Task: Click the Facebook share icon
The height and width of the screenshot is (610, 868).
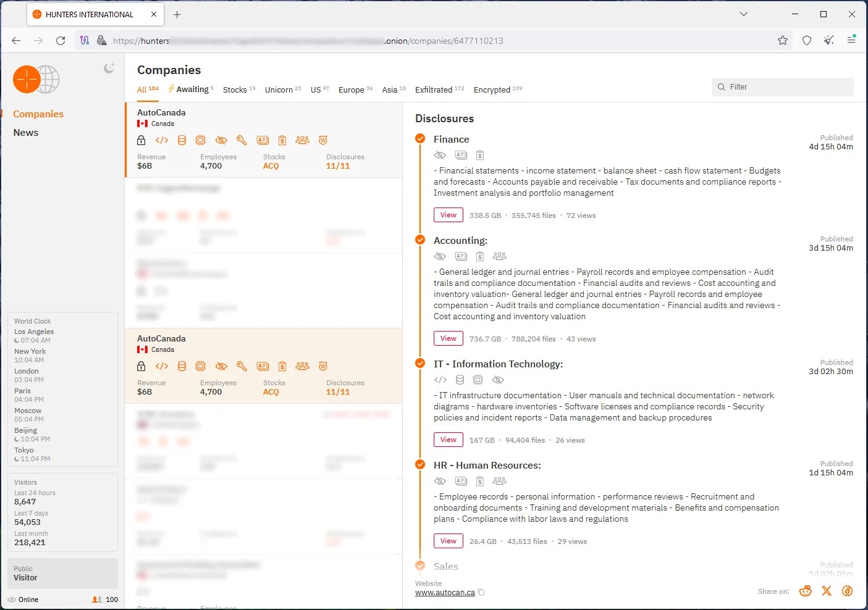Action: point(847,591)
